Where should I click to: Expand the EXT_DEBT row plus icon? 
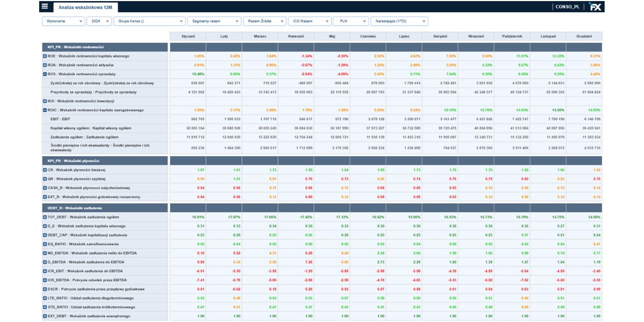[45, 316]
